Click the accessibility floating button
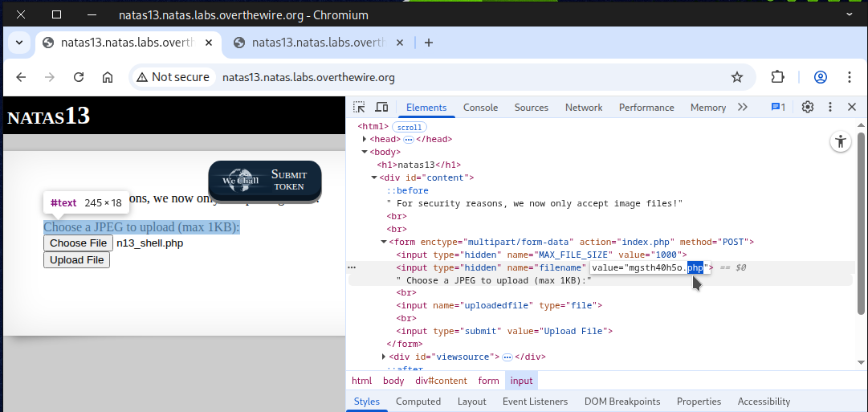The image size is (868, 412). pos(840,142)
